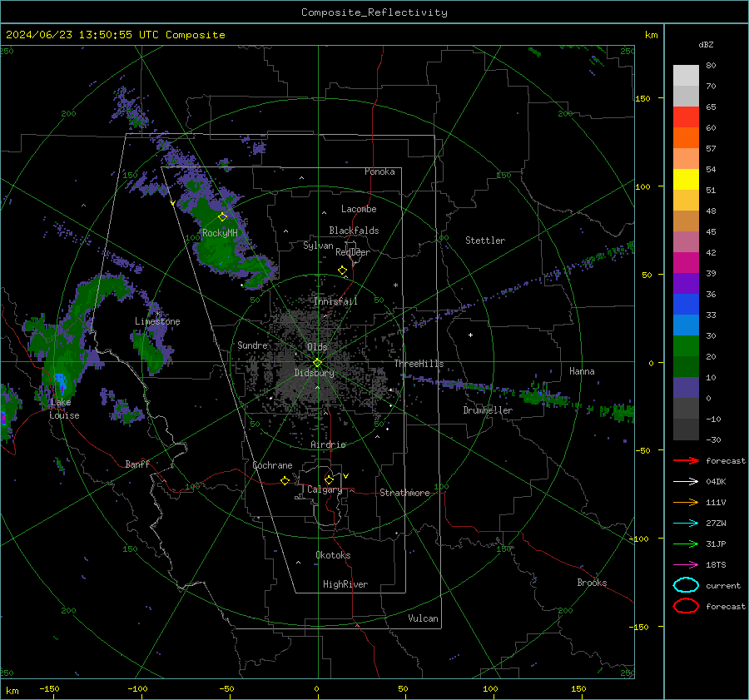Click the cyan current ellipse icon
Screen dimensions: 749x700
(x=686, y=585)
